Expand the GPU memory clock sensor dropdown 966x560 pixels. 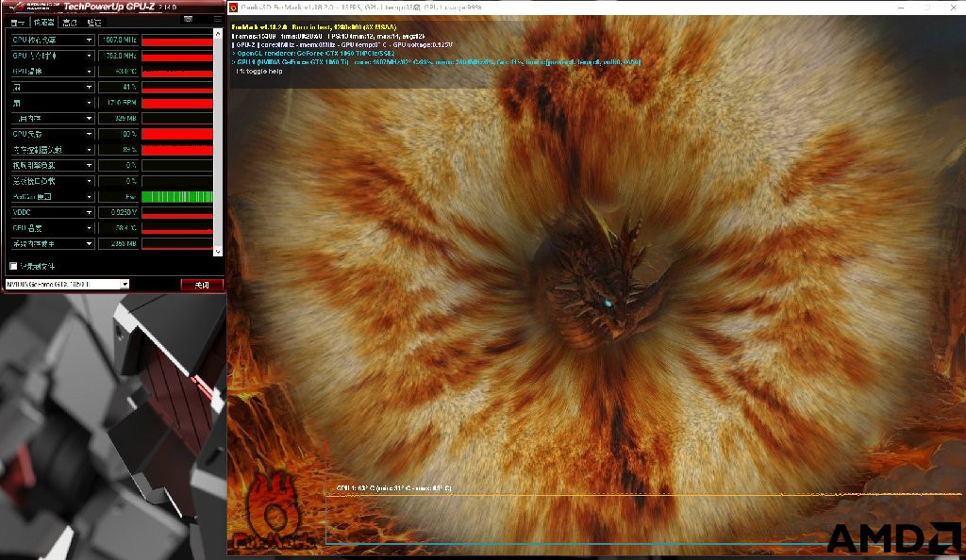pos(89,56)
